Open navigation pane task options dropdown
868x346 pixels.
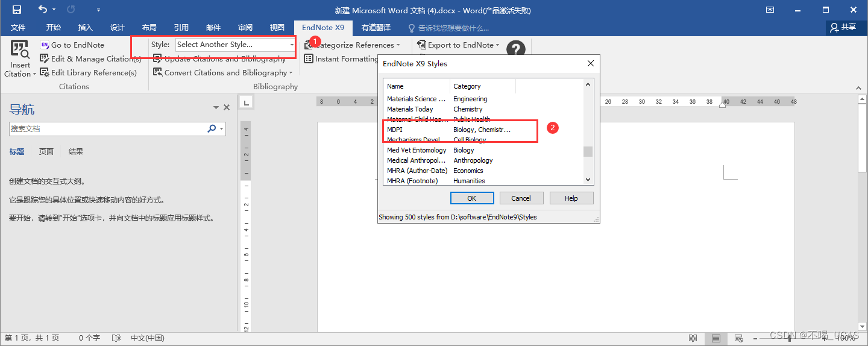216,107
